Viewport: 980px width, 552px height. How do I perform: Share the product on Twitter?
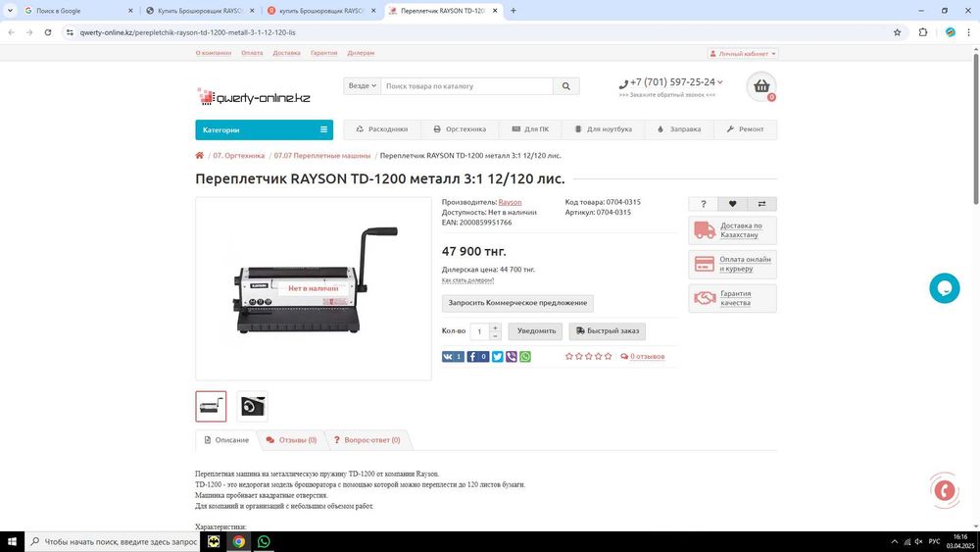pos(498,356)
